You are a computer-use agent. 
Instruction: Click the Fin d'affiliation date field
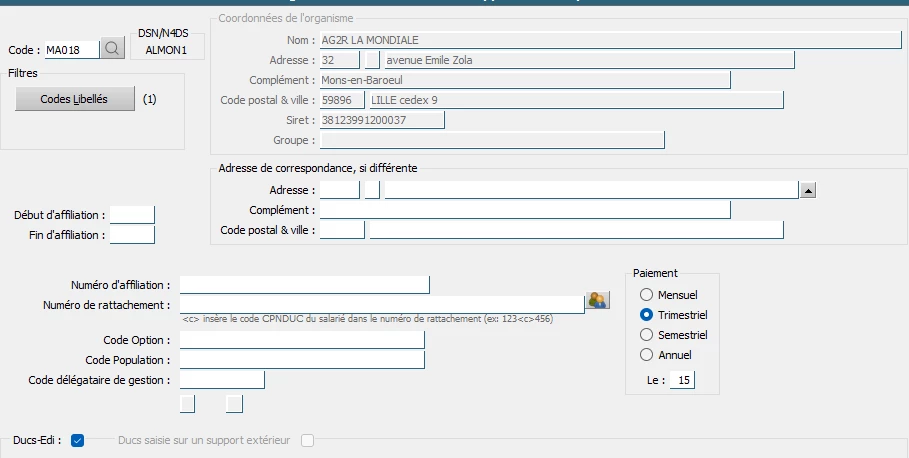coord(132,235)
